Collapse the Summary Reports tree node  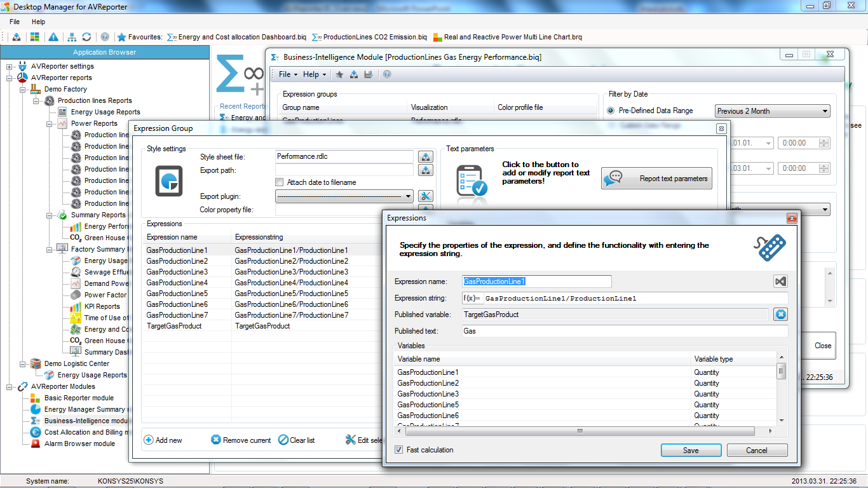coord(50,215)
